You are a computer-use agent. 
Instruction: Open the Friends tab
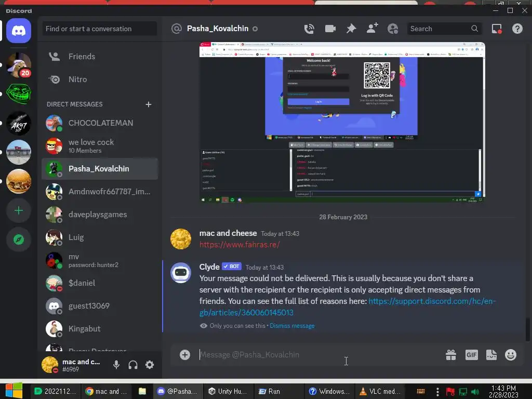click(100, 56)
